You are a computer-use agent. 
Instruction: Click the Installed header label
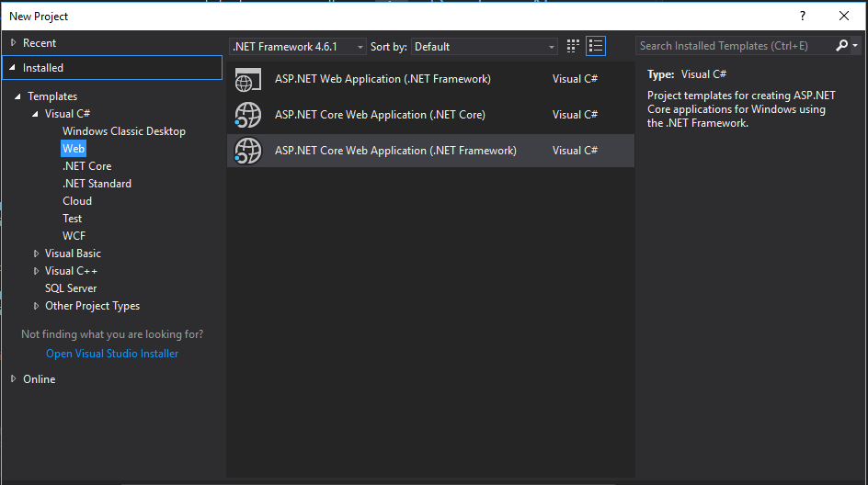point(43,67)
